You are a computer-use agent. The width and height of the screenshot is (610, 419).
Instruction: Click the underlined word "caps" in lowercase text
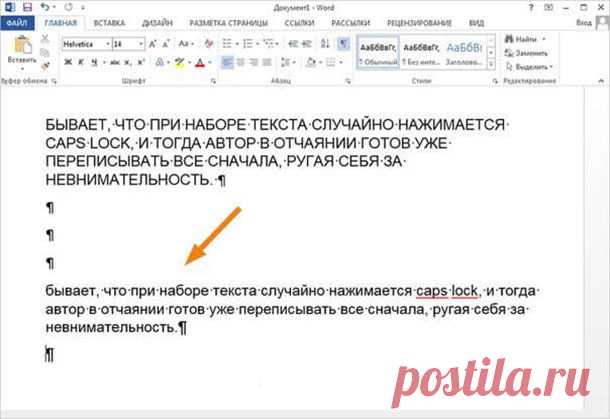[x=431, y=291]
